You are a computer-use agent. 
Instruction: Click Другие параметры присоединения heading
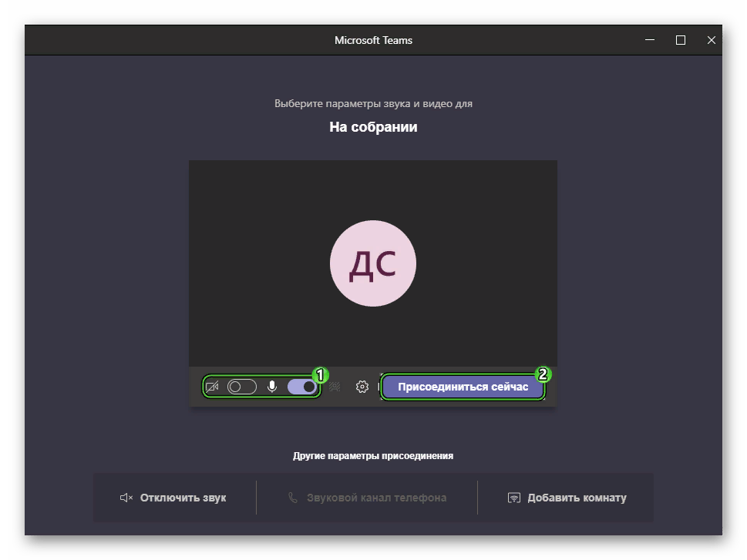tap(373, 456)
